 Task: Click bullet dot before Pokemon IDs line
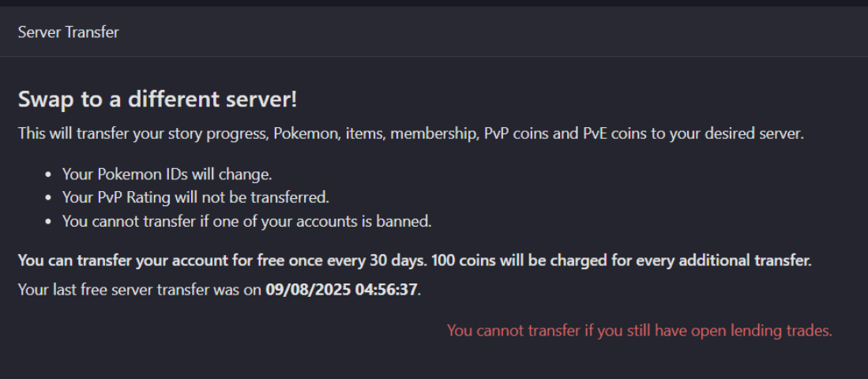pyautogui.click(x=49, y=174)
